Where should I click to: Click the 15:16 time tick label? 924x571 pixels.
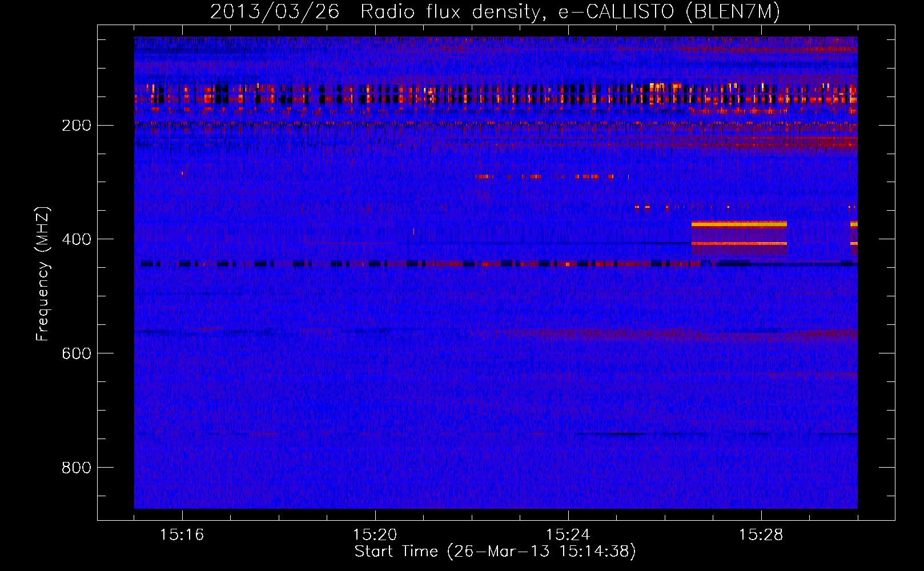coord(182,534)
